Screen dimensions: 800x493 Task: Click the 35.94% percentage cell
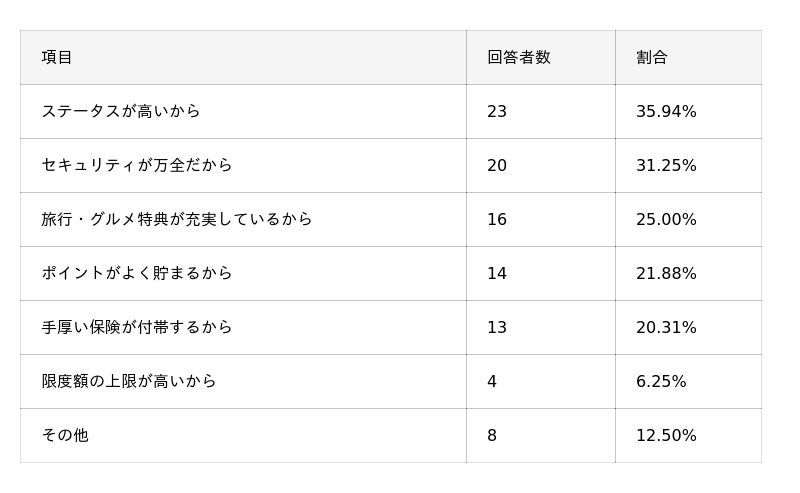point(666,111)
